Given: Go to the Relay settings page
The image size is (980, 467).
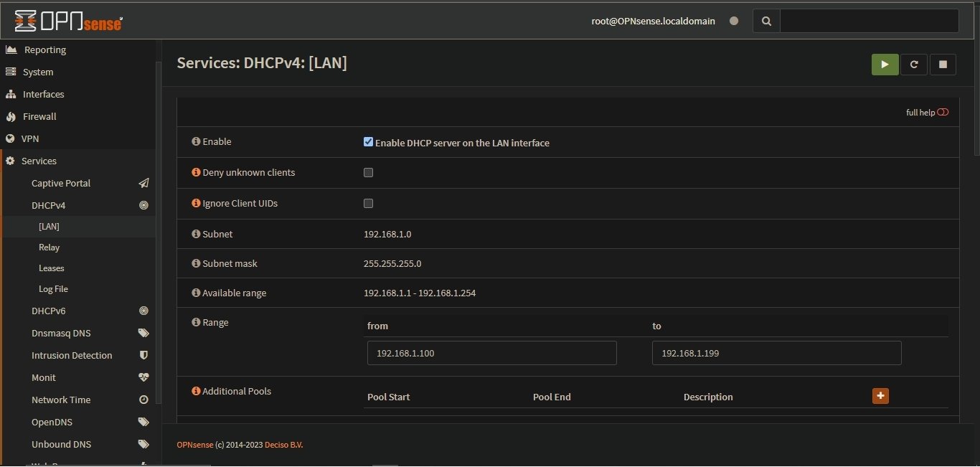Looking at the screenshot, I should (x=49, y=247).
